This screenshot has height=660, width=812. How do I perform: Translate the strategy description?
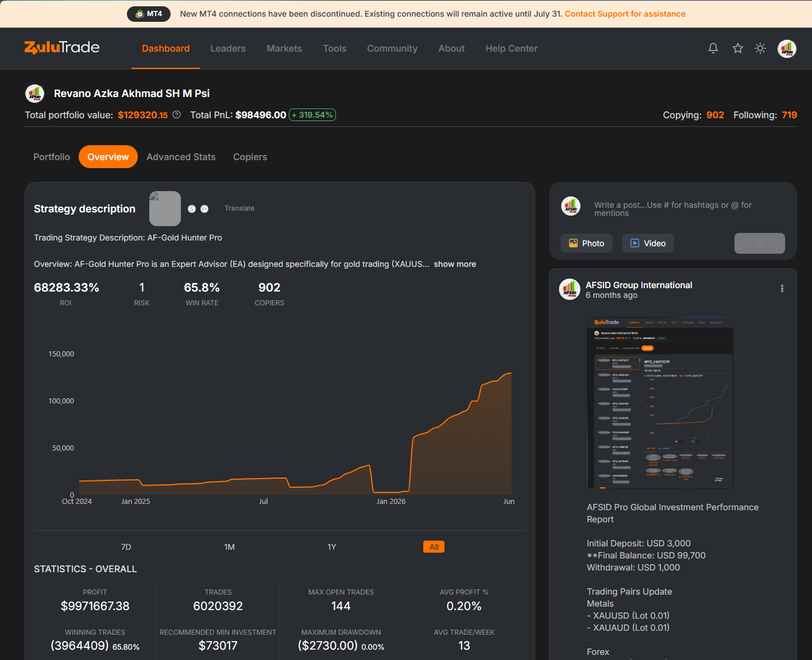tap(239, 208)
